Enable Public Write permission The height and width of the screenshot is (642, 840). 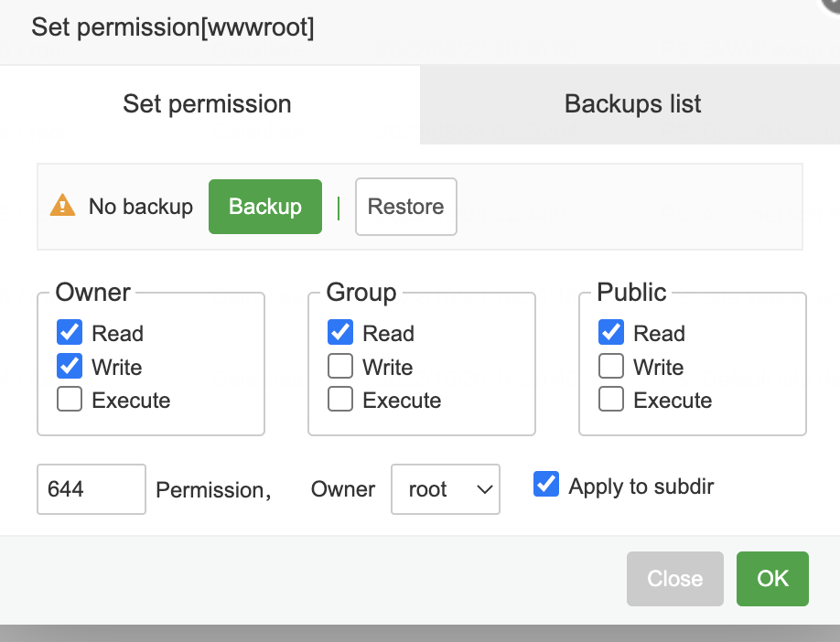611,367
